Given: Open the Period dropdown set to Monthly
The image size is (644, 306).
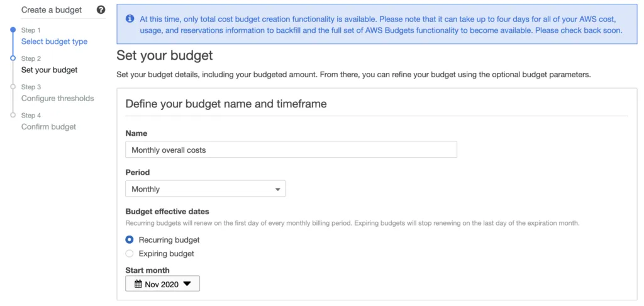Looking at the screenshot, I should 205,189.
